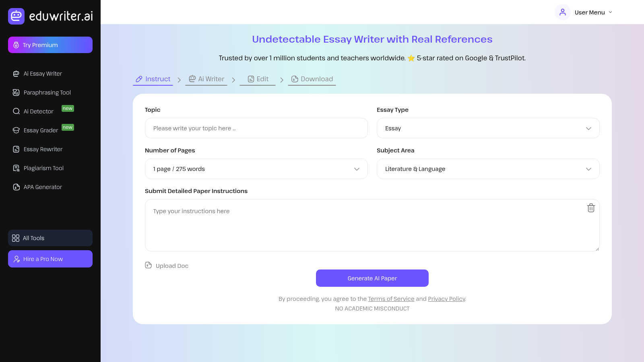Image resolution: width=644 pixels, height=362 pixels.
Task: Click the textarea resize handle corner
Action: pyautogui.click(x=597, y=249)
